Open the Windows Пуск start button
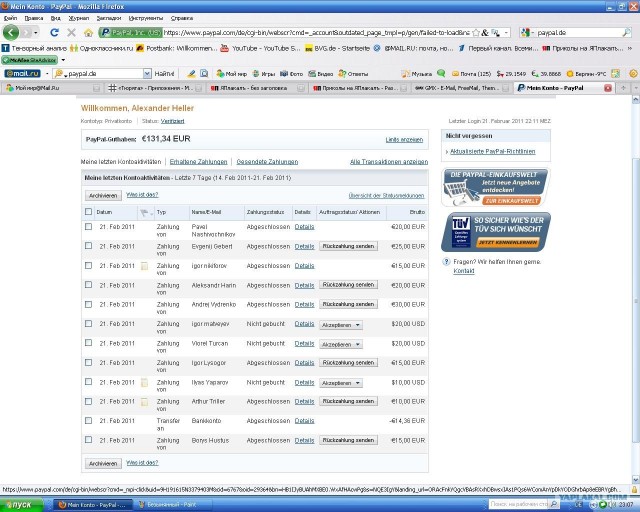Screen dimensions: 640x512 pos(21,505)
